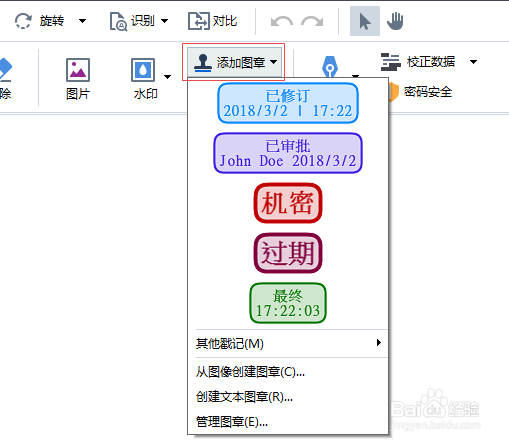509x443 pixels.
Task: Click the Undo arrow icon
Action: click(x=282, y=22)
